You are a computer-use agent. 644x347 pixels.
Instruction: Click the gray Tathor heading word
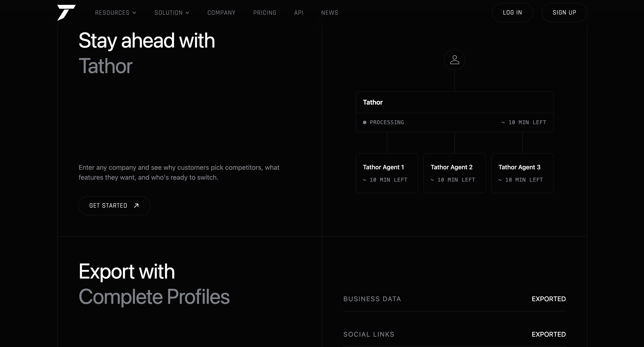105,66
